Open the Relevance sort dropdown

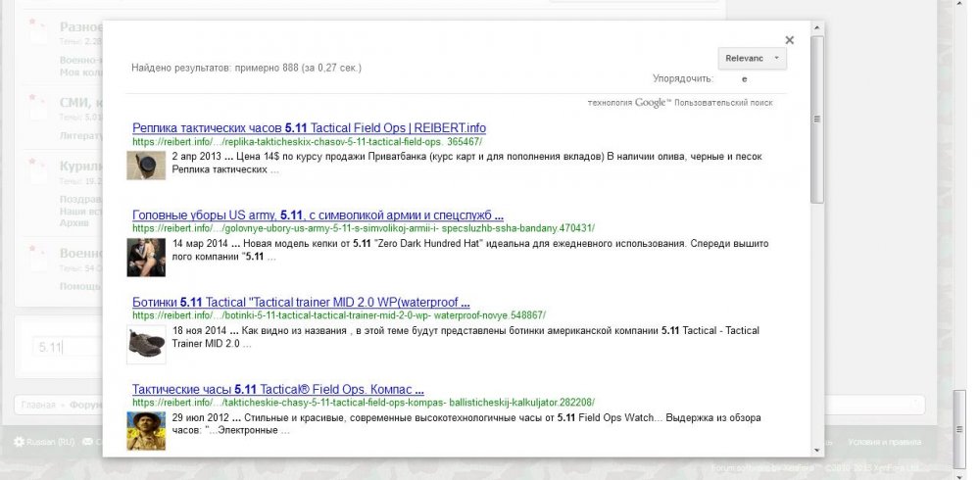(752, 59)
